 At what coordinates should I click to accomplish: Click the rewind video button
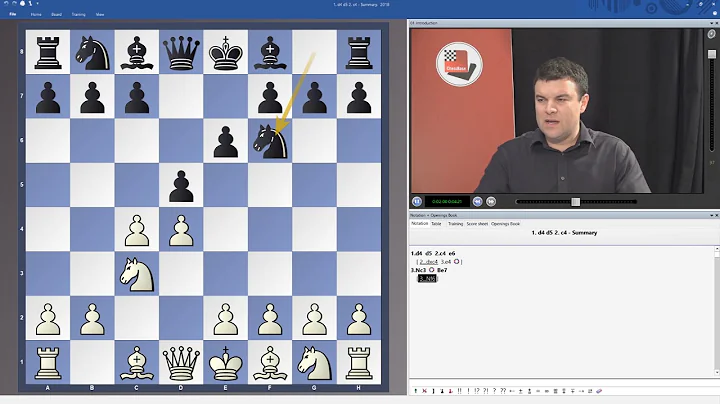coord(477,202)
